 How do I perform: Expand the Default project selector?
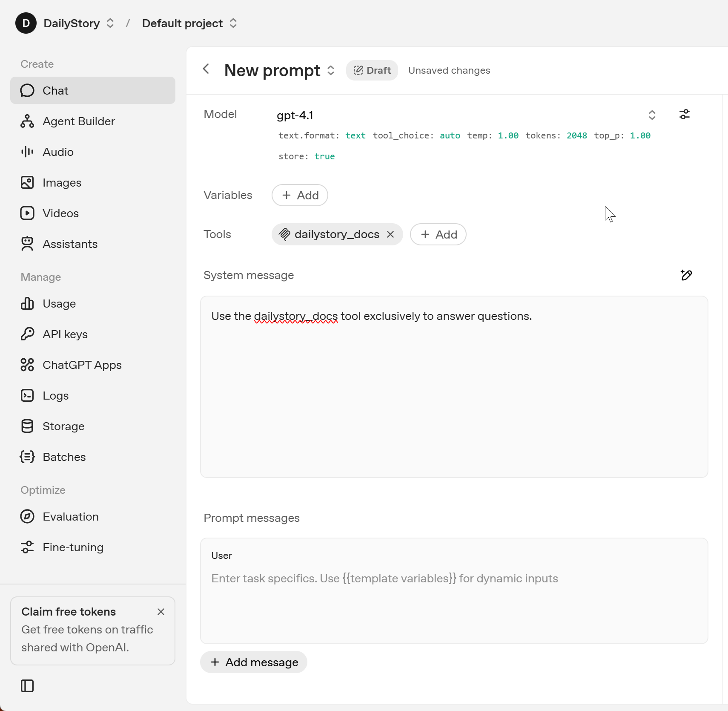click(233, 23)
